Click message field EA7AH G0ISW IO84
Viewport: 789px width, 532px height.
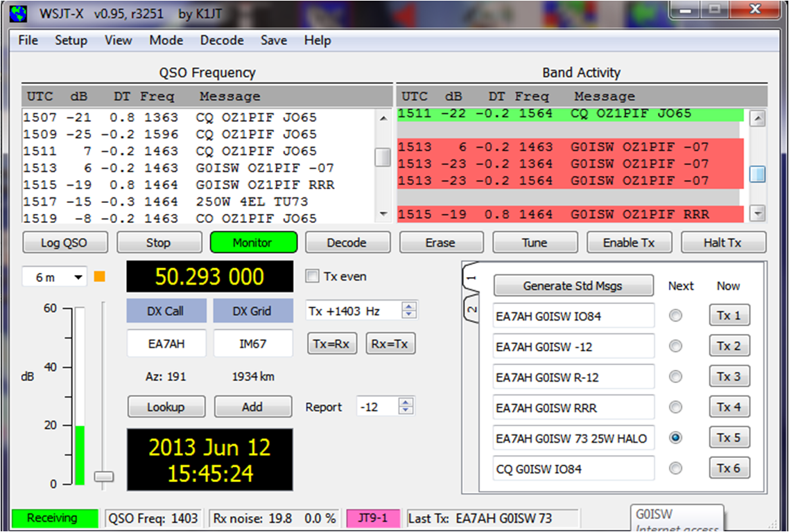[x=573, y=316]
